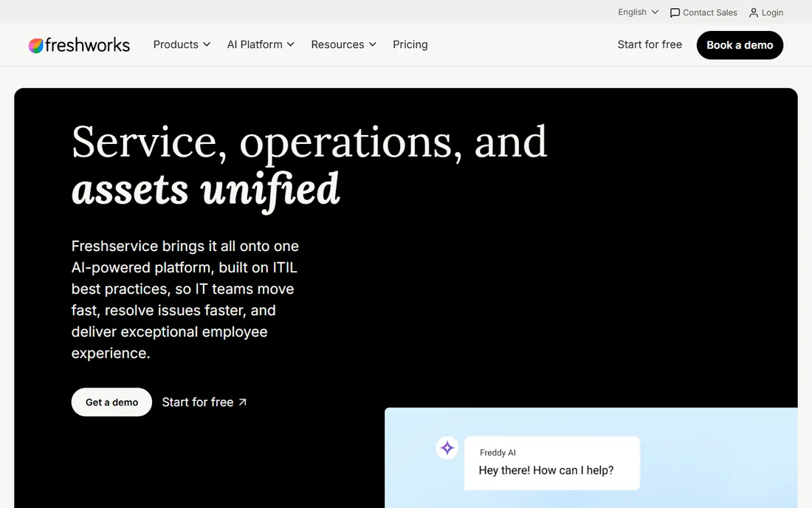Image resolution: width=812 pixels, height=508 pixels.
Task: Expand the Resources menu chevron
Action: tap(372, 44)
